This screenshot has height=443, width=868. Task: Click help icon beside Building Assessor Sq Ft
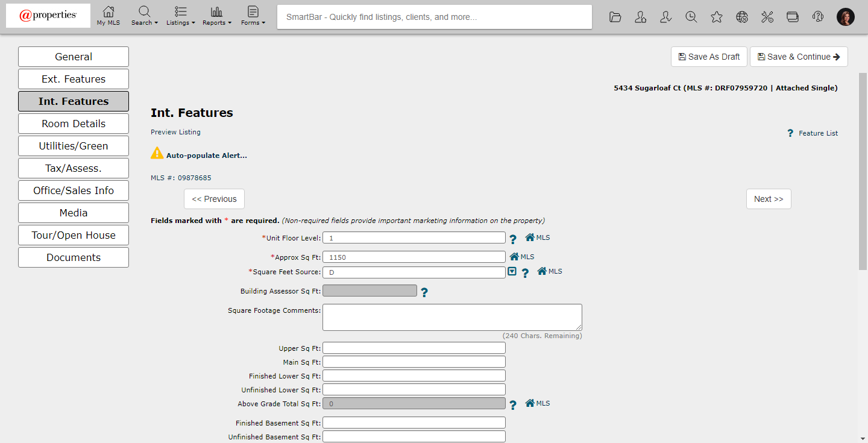[424, 292]
